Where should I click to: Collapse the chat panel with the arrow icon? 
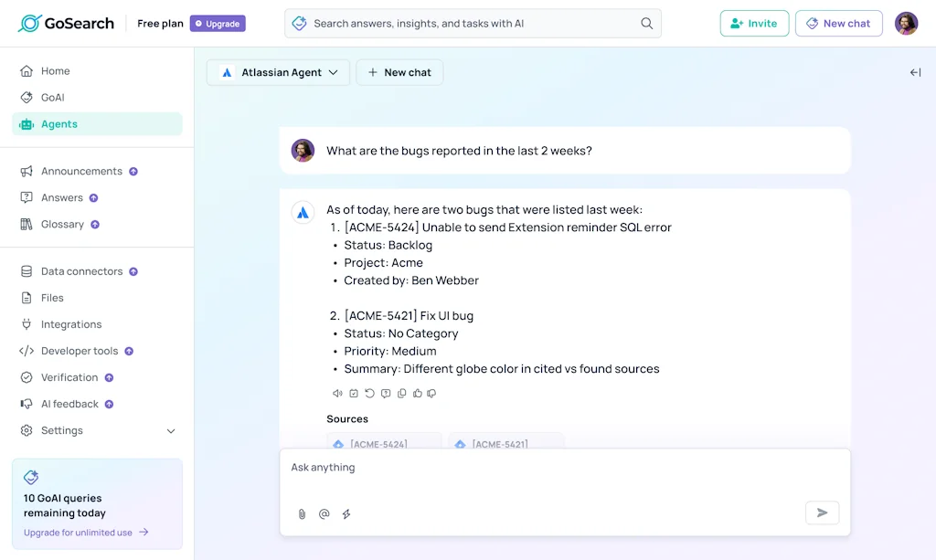[x=915, y=71]
